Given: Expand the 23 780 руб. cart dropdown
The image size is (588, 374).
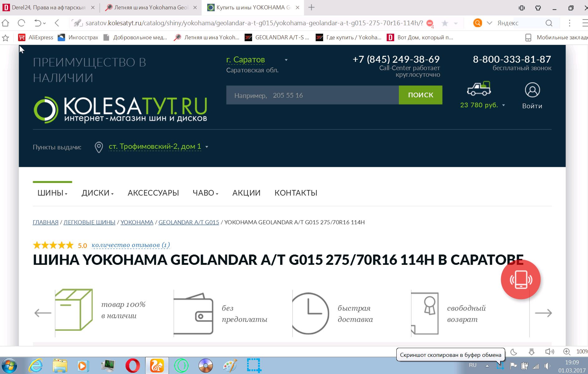Looking at the screenshot, I should click(503, 105).
